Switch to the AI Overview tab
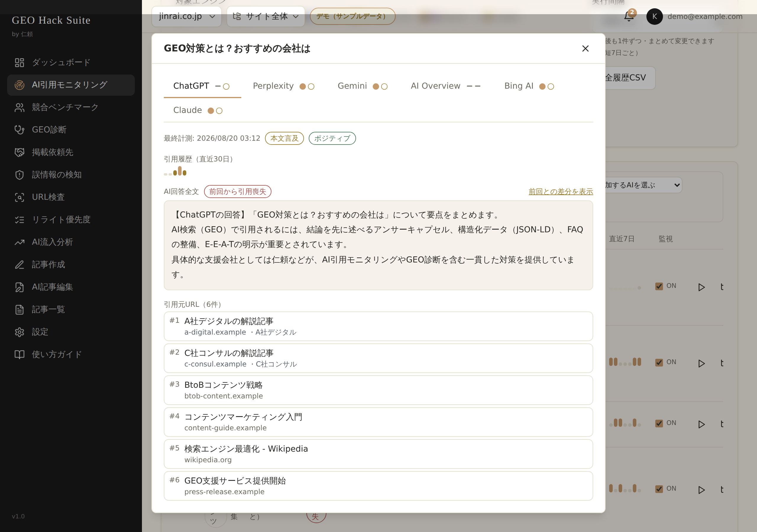 coord(445,86)
